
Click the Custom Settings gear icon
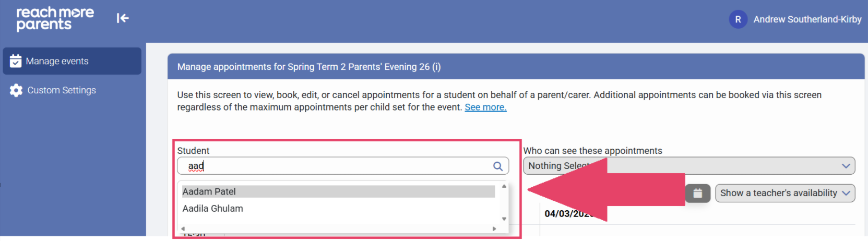16,90
